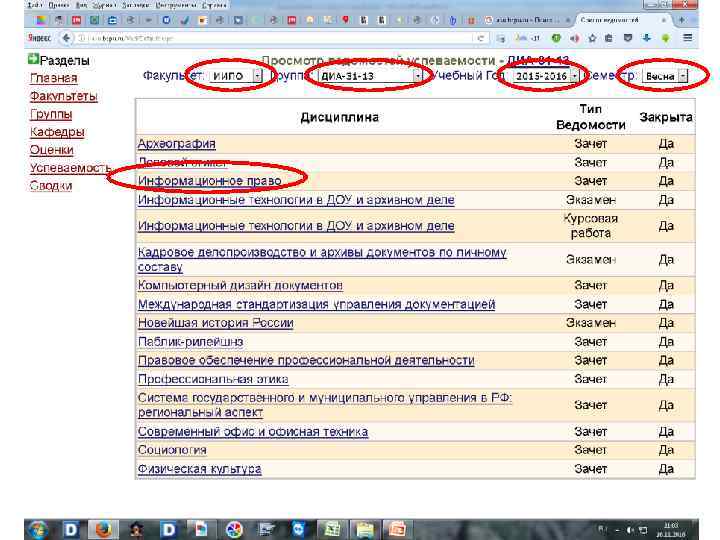Open Правовое обеспечение профессиональной деятельности link
Screen dimensions: 720x540
pos(306,360)
